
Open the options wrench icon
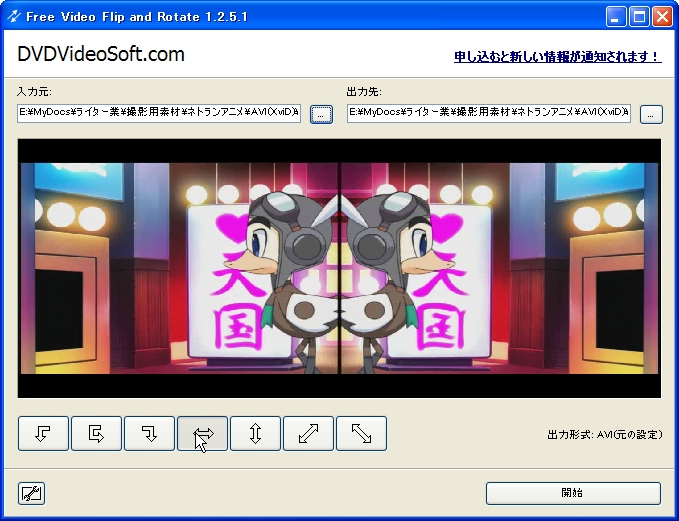32,493
